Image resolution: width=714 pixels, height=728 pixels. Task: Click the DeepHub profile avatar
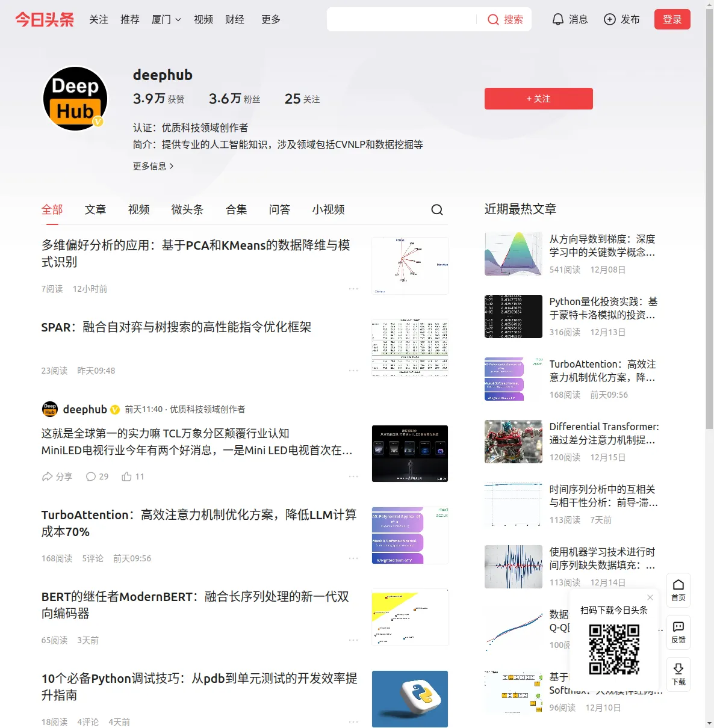(x=75, y=99)
